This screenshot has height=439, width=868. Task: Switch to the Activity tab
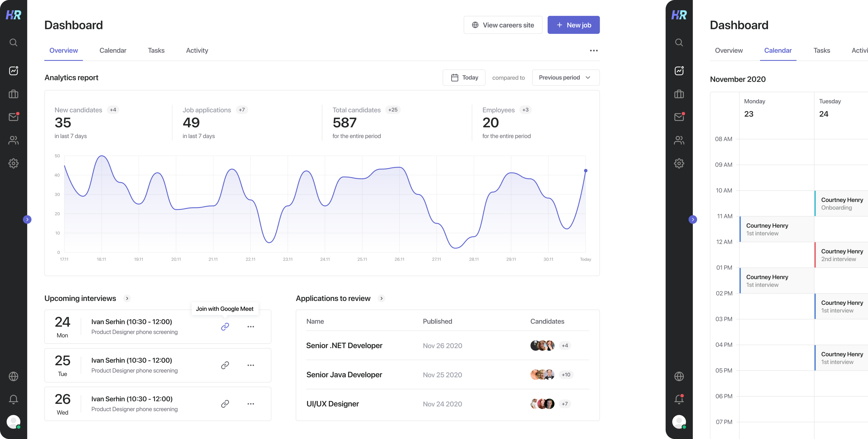197,51
